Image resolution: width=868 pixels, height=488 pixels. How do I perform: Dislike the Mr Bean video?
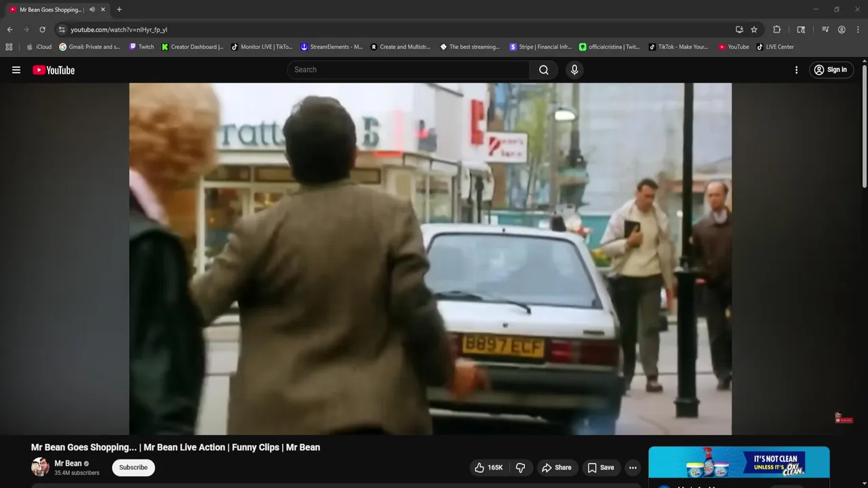[521, 468]
